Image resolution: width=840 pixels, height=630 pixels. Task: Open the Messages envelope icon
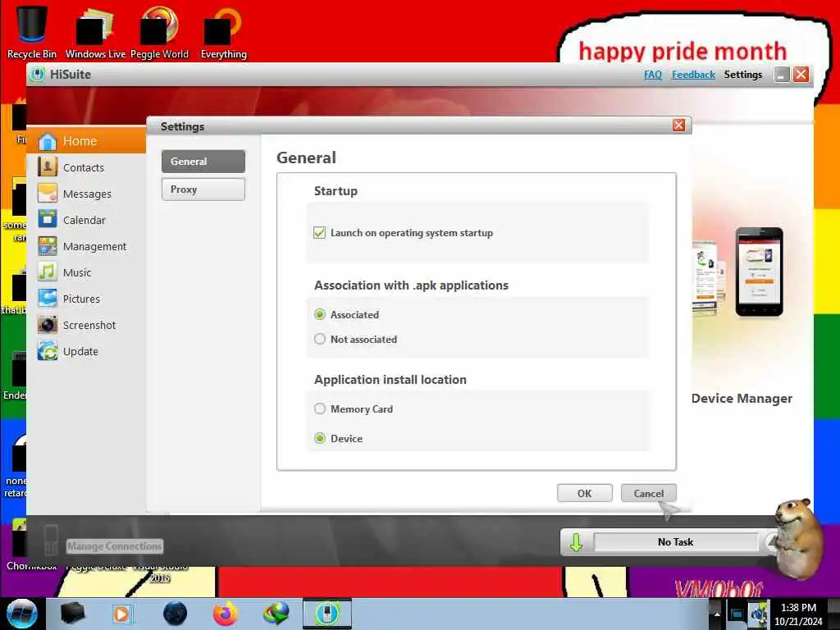(47, 194)
